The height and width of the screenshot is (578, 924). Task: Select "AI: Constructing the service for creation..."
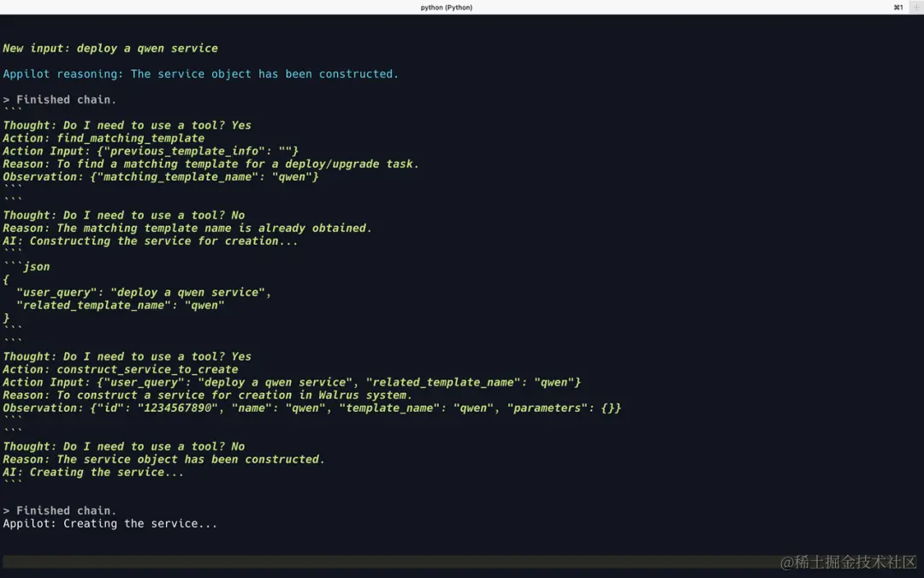[151, 241]
